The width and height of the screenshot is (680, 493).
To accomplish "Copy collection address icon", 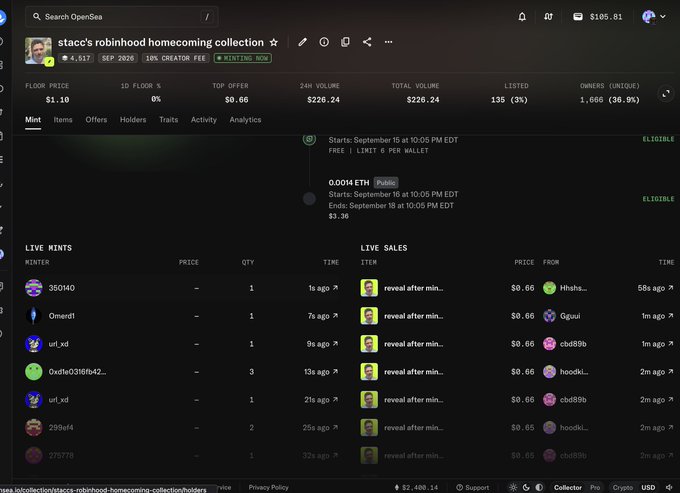I will (345, 42).
